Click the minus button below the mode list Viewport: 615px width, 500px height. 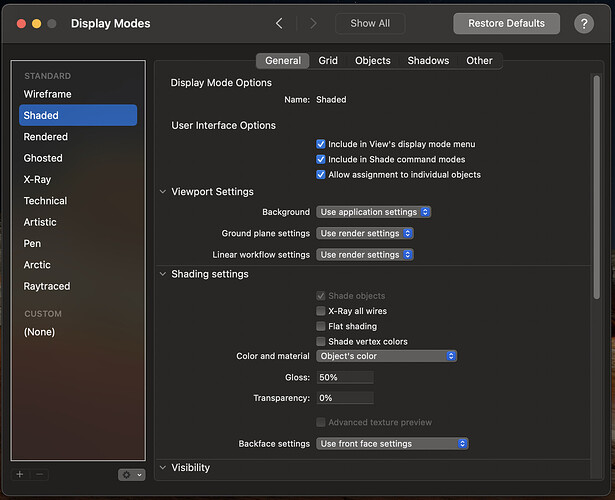click(40, 474)
